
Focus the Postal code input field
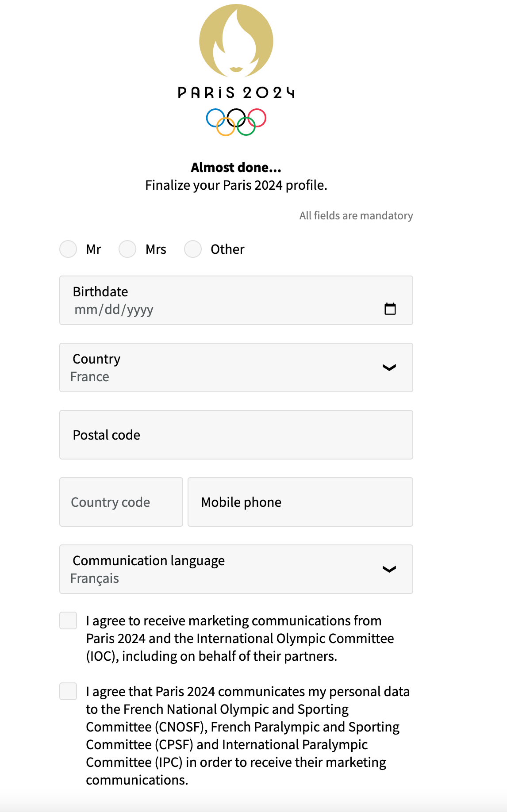236,435
